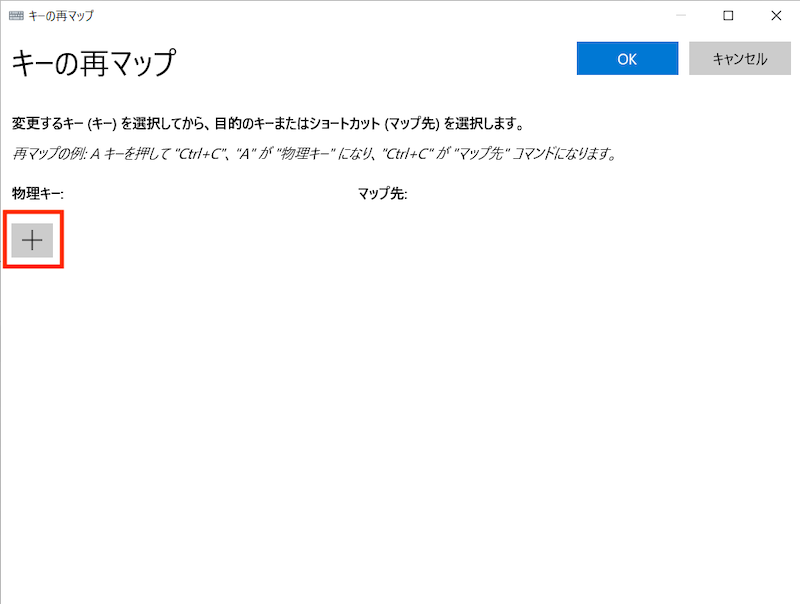Select the マップ先: column label
This screenshot has height=604, width=800.
click(x=382, y=193)
